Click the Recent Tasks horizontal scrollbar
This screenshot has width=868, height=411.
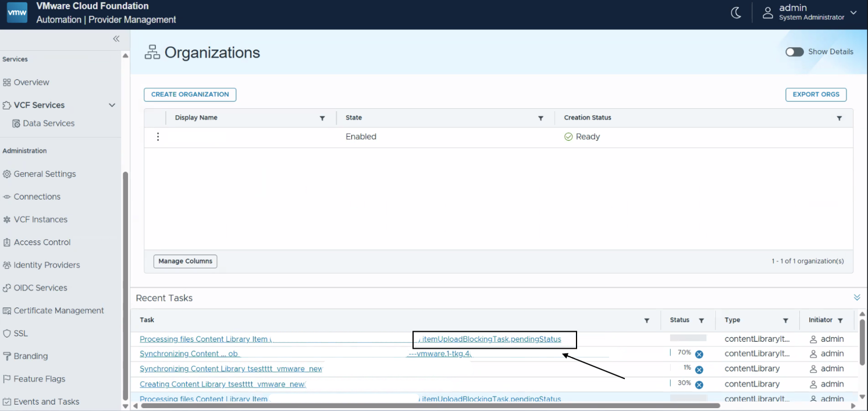tap(431, 406)
